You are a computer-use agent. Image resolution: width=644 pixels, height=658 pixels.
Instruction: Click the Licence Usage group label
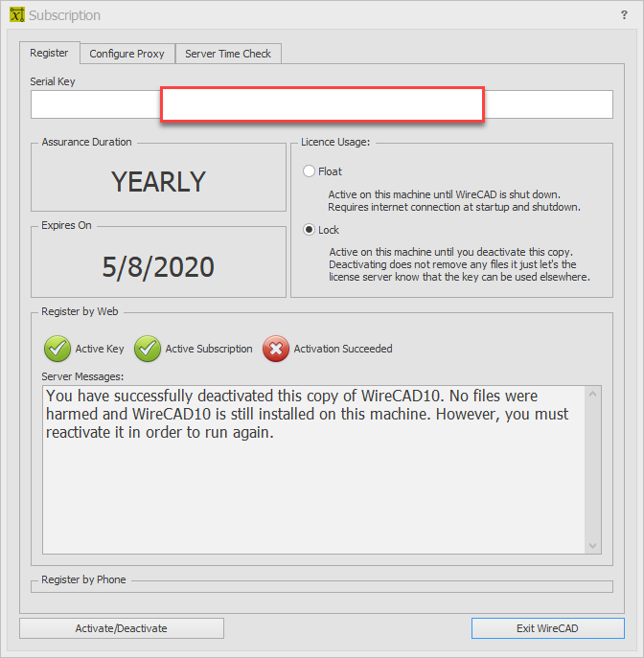click(335, 142)
